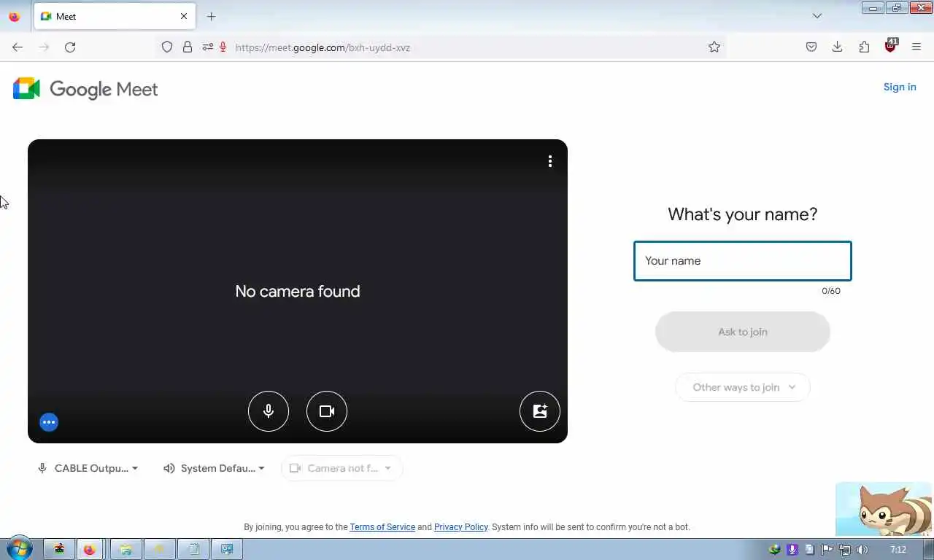Open the uBlock Origin extension icon
The width and height of the screenshot is (934, 560).
pos(891,46)
